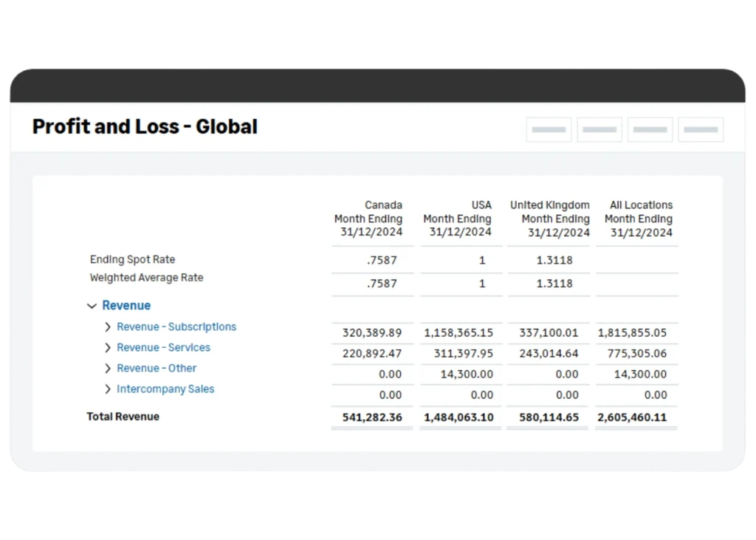Click Profit and Loss - Global title
Image resolution: width=756 pixels, height=540 pixels.
145,127
